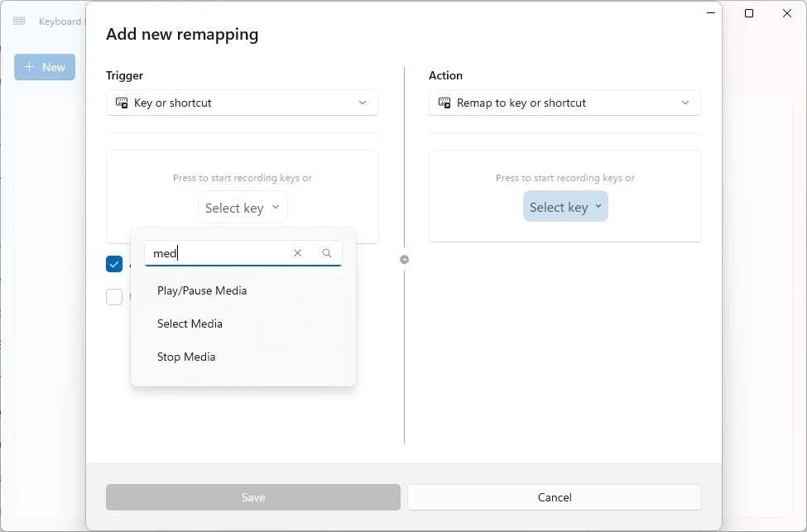Minimize the window
Image resolution: width=807 pixels, height=532 pixels.
point(711,13)
